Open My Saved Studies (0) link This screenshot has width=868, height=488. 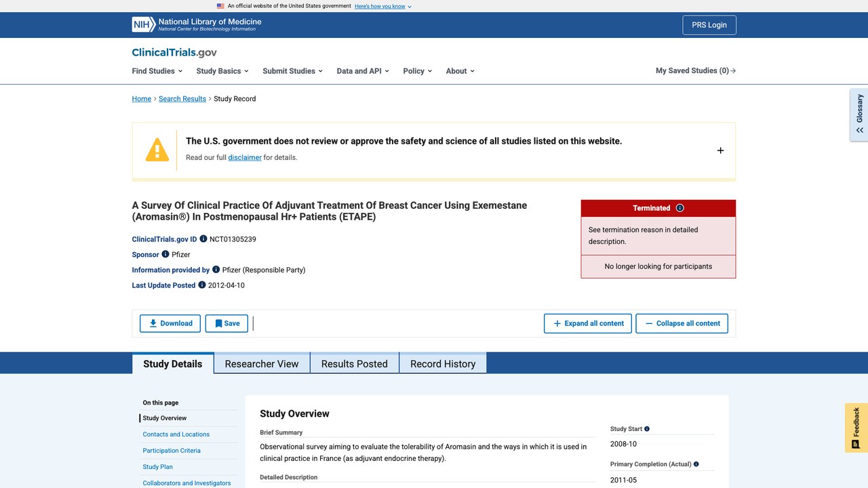[x=696, y=70]
